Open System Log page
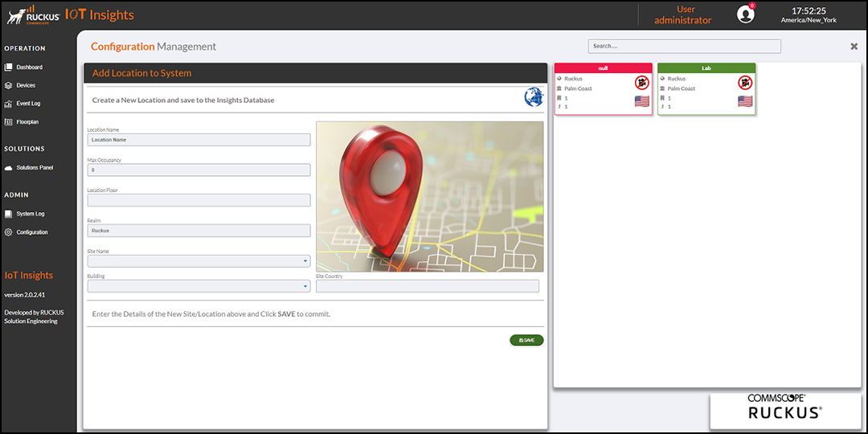 (x=31, y=214)
